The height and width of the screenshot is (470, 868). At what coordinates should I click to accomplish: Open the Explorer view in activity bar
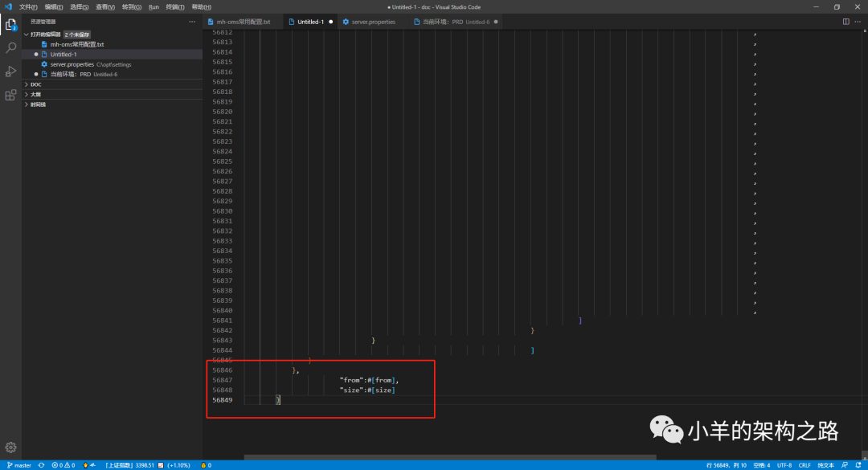tap(10, 24)
